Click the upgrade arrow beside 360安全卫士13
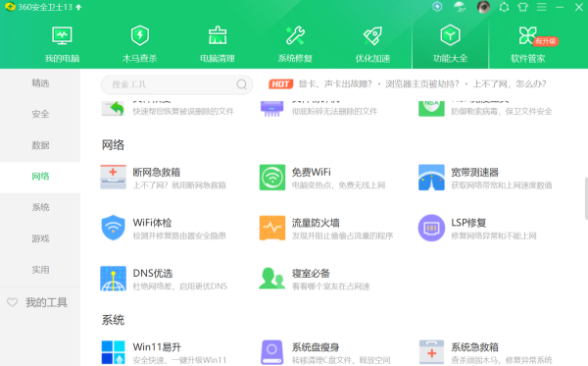This screenshot has width=588, height=366. [78, 7]
